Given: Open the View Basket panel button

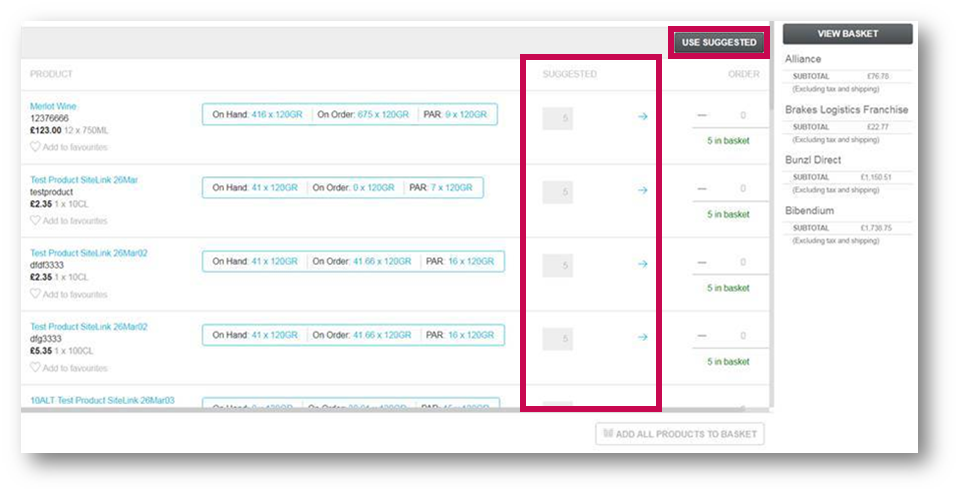Looking at the screenshot, I should point(847,34).
